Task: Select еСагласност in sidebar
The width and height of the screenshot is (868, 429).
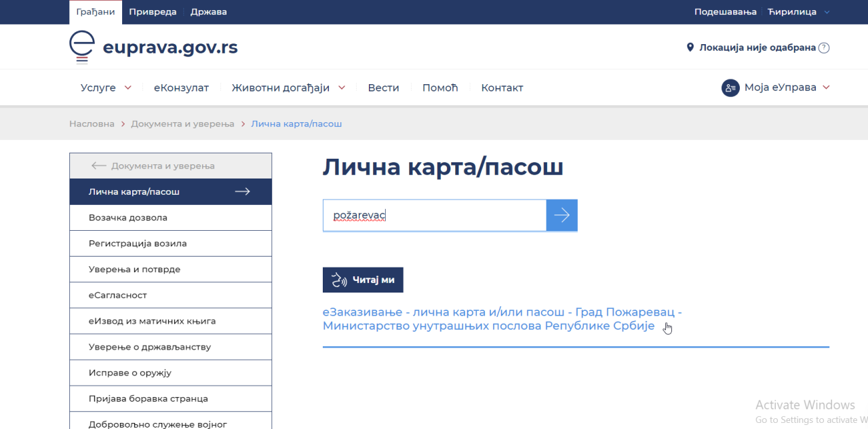Action: [171, 295]
